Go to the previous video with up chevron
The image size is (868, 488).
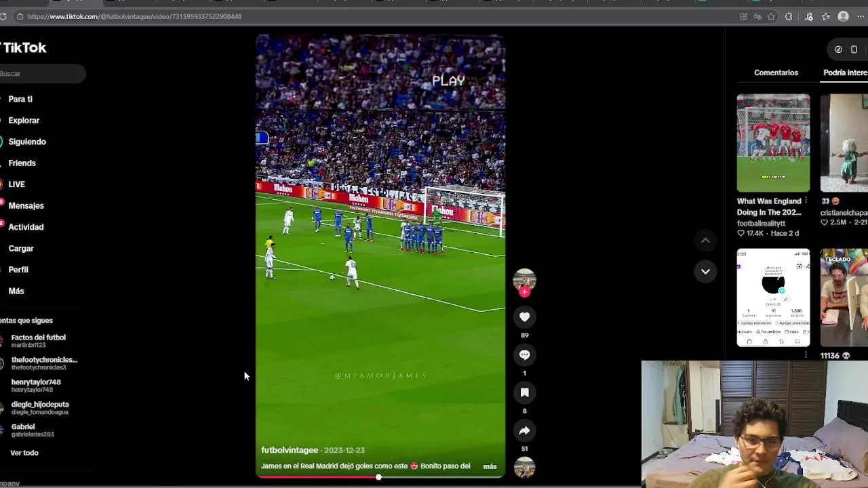pos(705,241)
